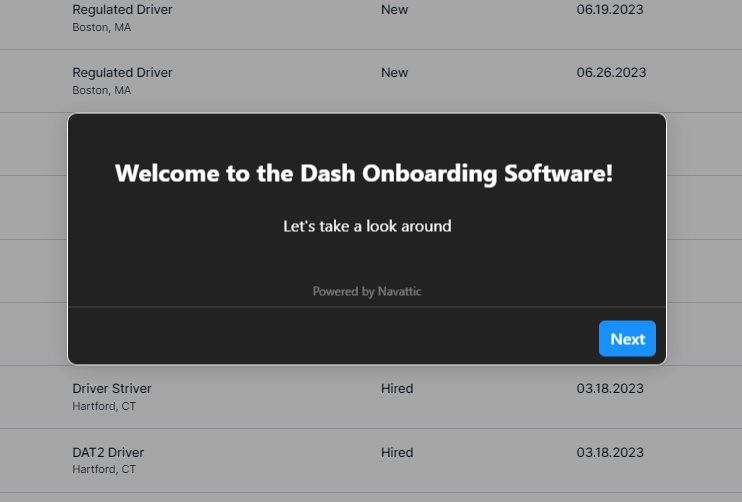Click New status beside date 06.19.2023

[x=394, y=9]
